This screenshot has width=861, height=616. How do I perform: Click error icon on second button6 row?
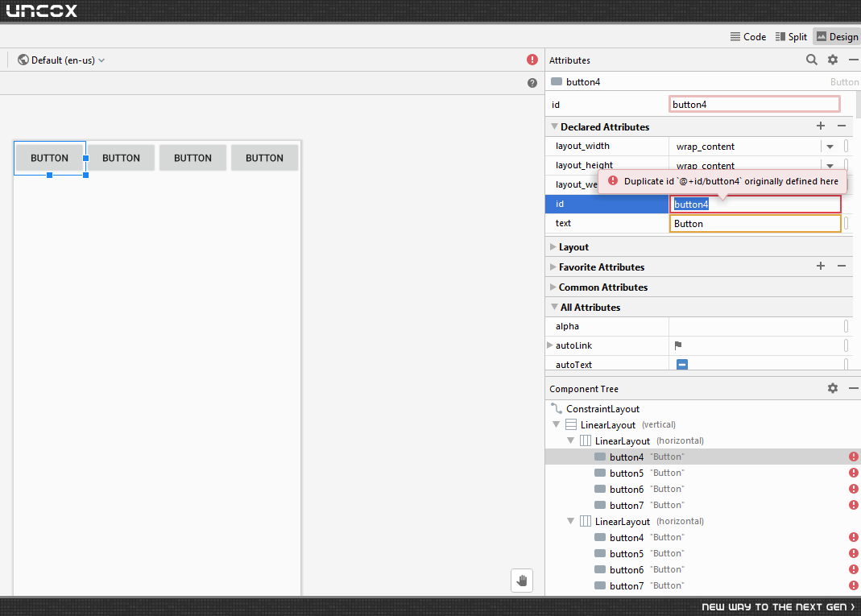(853, 569)
